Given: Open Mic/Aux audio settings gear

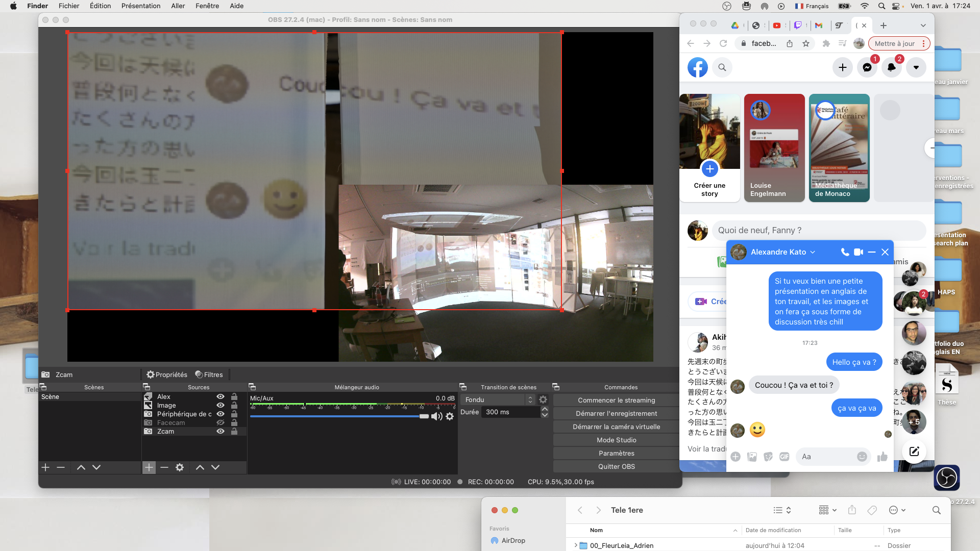Looking at the screenshot, I should click(450, 416).
